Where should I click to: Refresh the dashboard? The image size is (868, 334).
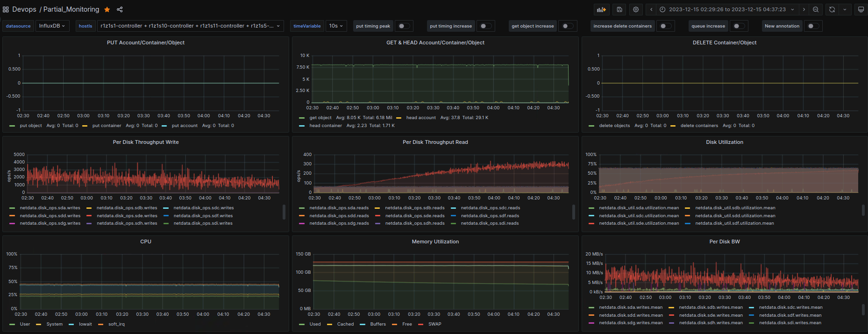click(832, 9)
